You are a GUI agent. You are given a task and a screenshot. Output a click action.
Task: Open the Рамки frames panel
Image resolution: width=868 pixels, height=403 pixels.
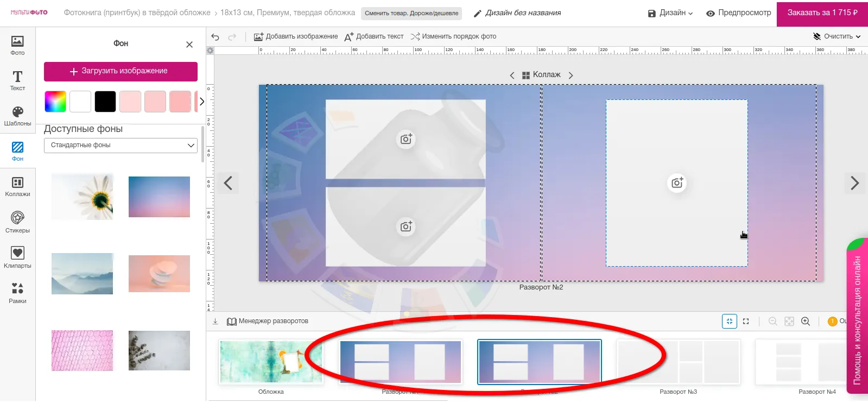(17, 293)
